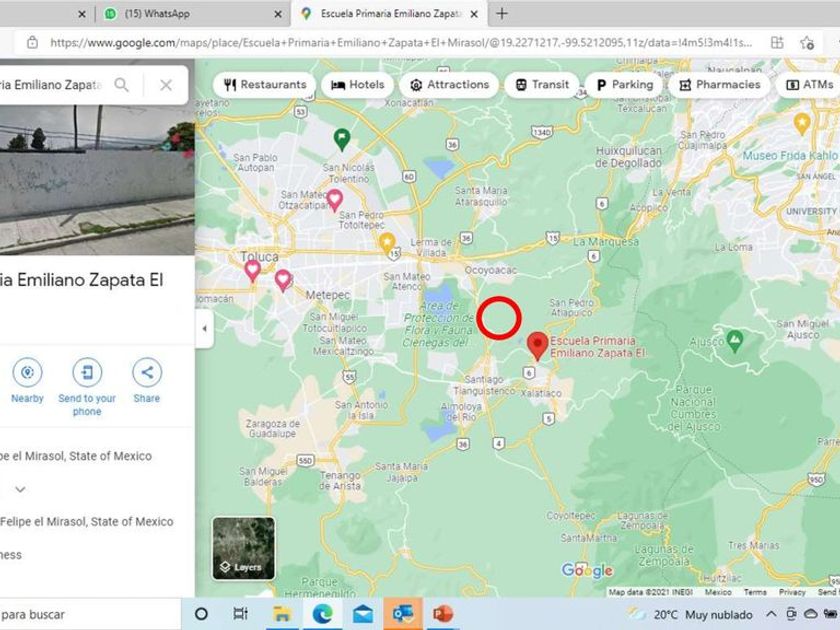Click the yellow star marker near Lerma de Villada

(x=387, y=243)
